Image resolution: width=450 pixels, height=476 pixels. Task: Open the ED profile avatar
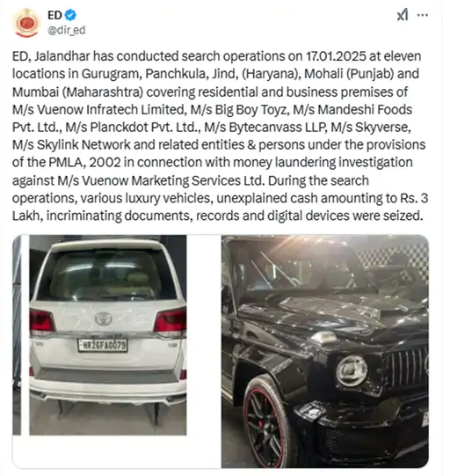(27, 23)
